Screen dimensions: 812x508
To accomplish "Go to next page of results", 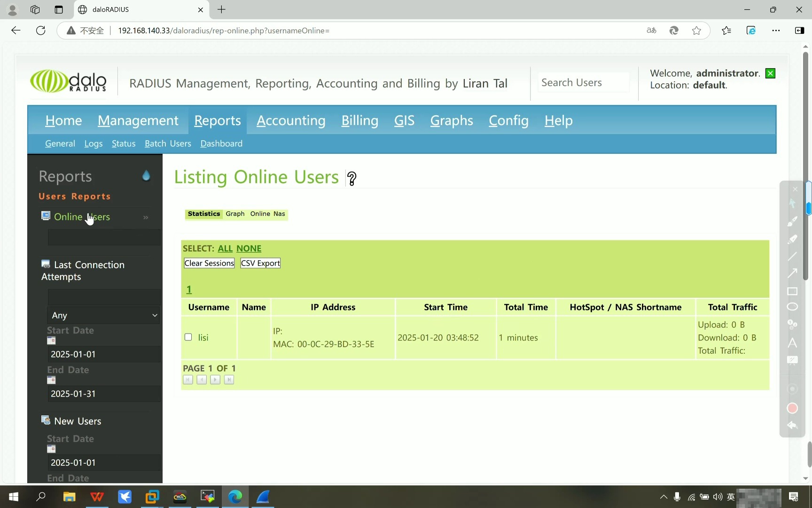I will [x=215, y=380].
